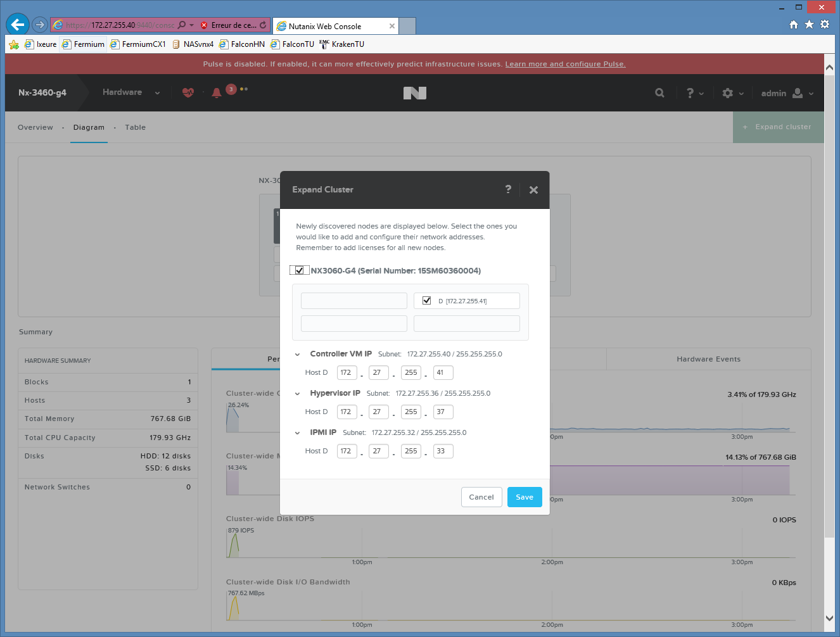Click the address bar search magnifier icon
Image resolution: width=840 pixels, height=637 pixels.
point(182,25)
